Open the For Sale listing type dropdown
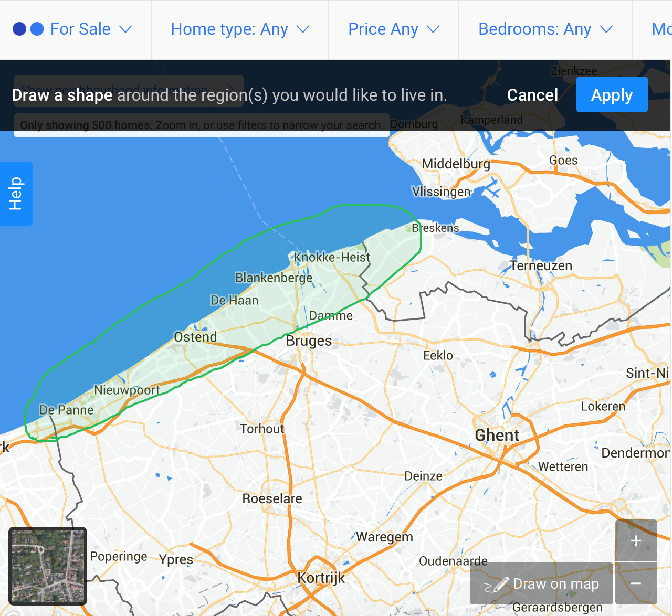 tap(72, 29)
